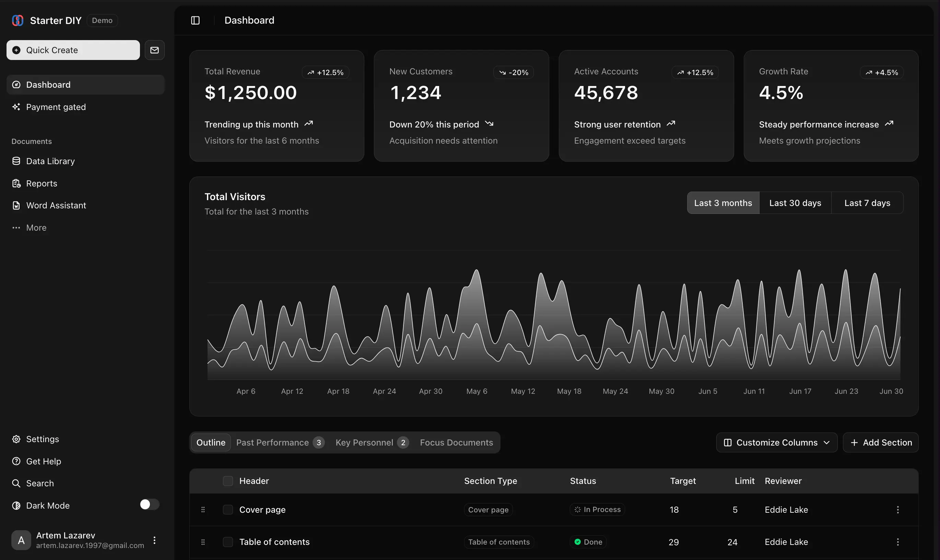Collapse the sidebar with the panel toggle icon

[195, 20]
